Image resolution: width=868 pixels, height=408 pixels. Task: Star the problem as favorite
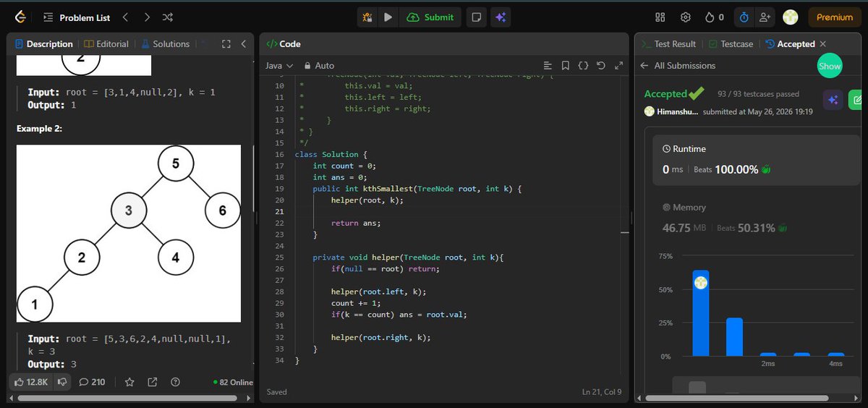pos(129,381)
